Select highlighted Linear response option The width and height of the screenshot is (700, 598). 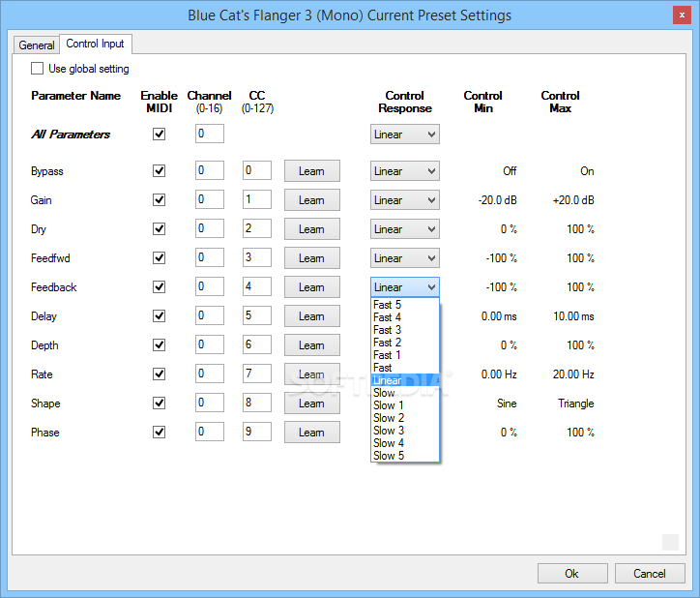click(x=405, y=380)
